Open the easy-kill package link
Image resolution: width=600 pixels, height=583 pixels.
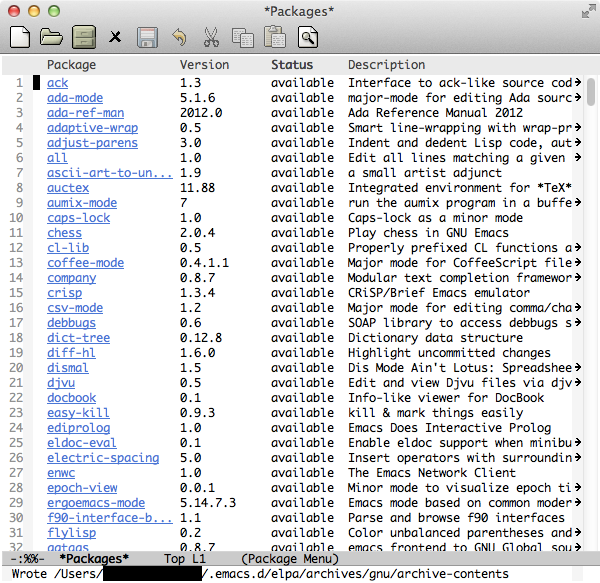(x=78, y=412)
